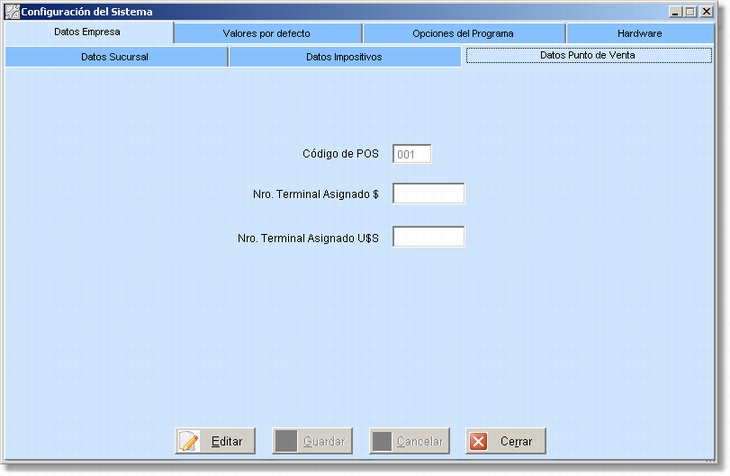Click the Código de POS field
730x476 pixels.
pyautogui.click(x=412, y=154)
